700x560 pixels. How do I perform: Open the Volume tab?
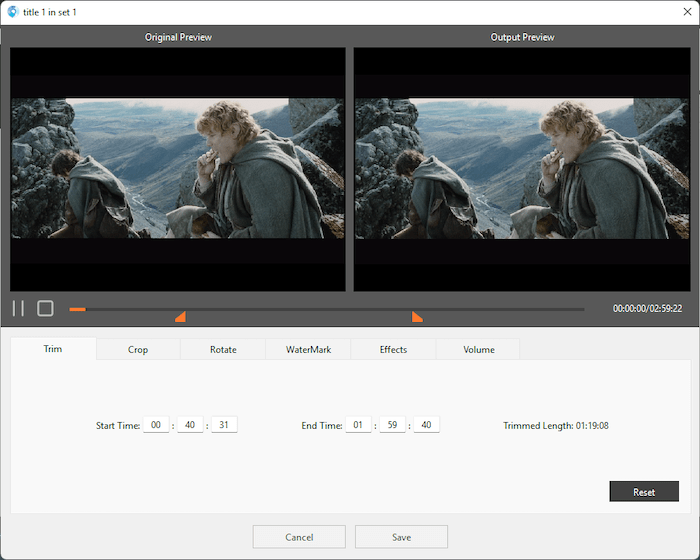pyautogui.click(x=478, y=350)
